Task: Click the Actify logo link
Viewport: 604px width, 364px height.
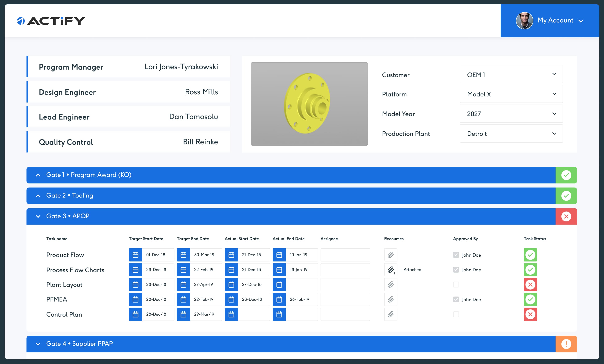Action: pyautogui.click(x=51, y=21)
